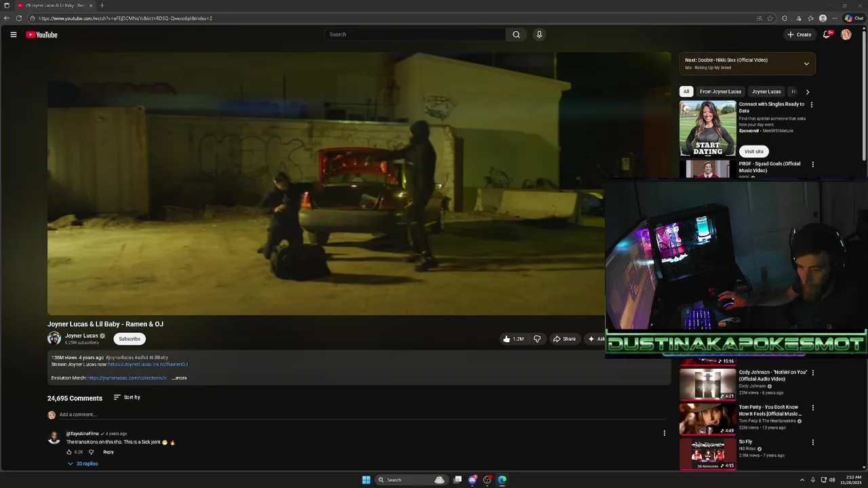868x488 pixels.
Task: Open options menu for TayoAinaFilms comment
Action: pyautogui.click(x=665, y=433)
